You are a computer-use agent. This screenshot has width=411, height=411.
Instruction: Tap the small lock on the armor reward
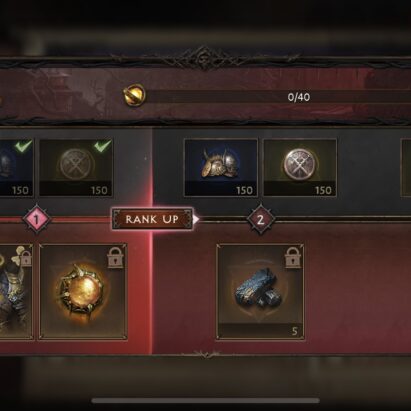pyautogui.click(x=26, y=259)
